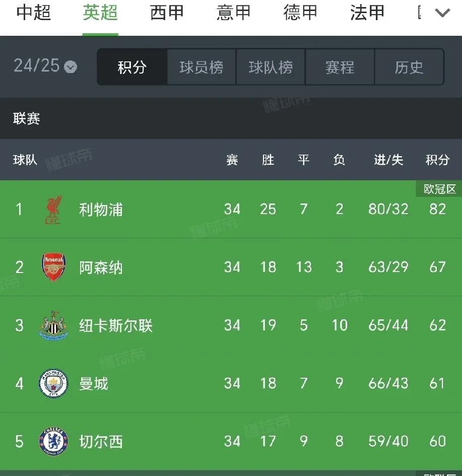
Task: Click the 欧冠区 zone label
Action: point(439,189)
